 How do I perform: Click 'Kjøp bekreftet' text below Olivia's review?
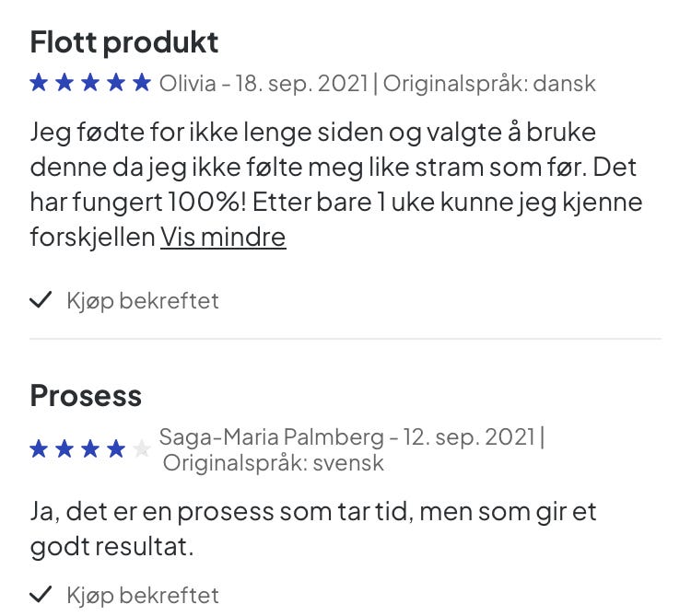coord(143,300)
